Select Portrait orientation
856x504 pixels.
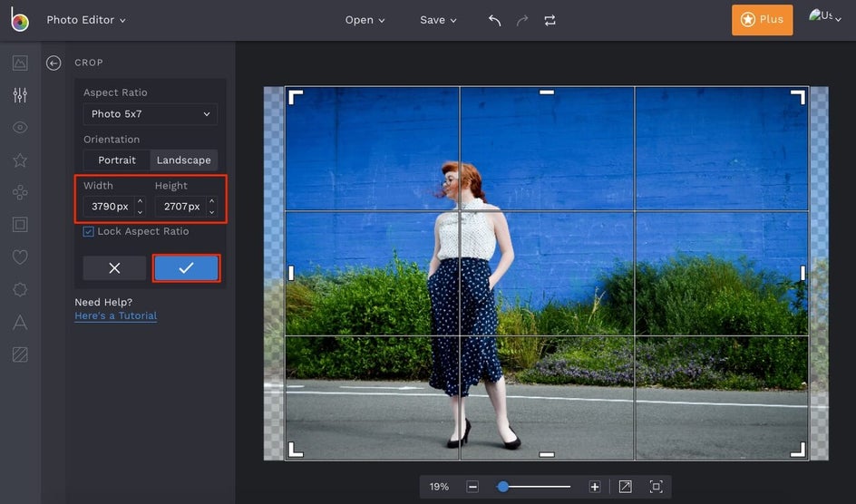click(117, 160)
